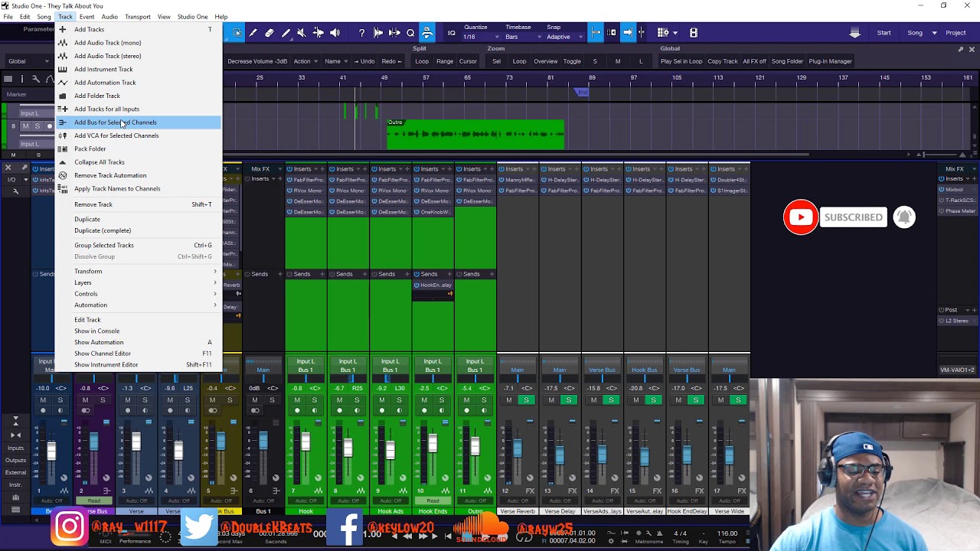Close the macro toolbar panel
Image resolution: width=980 pixels, height=551 pixels.
pos(972,49)
